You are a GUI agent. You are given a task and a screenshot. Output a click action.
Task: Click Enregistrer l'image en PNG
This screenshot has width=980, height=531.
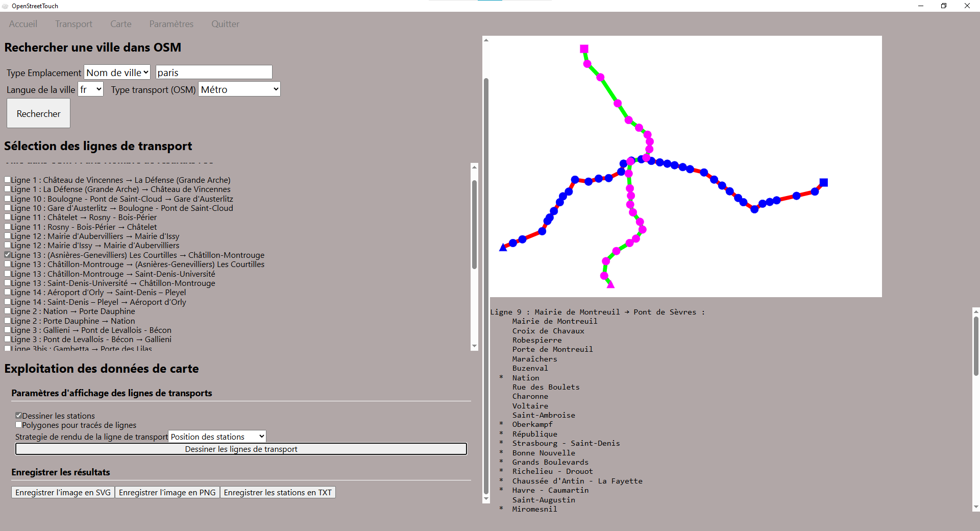point(167,492)
